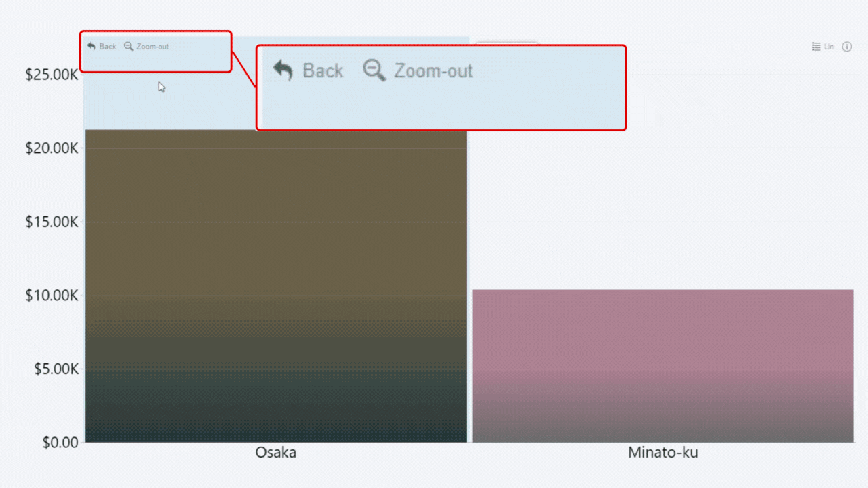
Task: Click the small Back arrow icon in the chart toolbar
Action: pos(92,47)
